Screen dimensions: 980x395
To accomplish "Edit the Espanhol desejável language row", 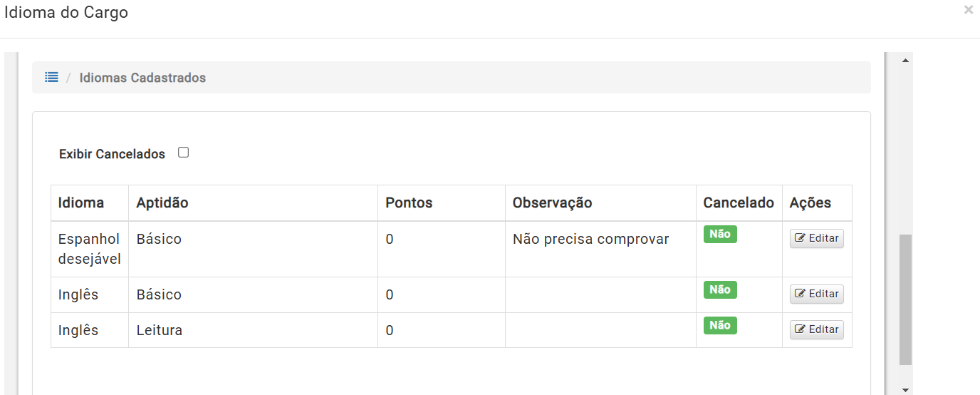I will click(x=817, y=238).
